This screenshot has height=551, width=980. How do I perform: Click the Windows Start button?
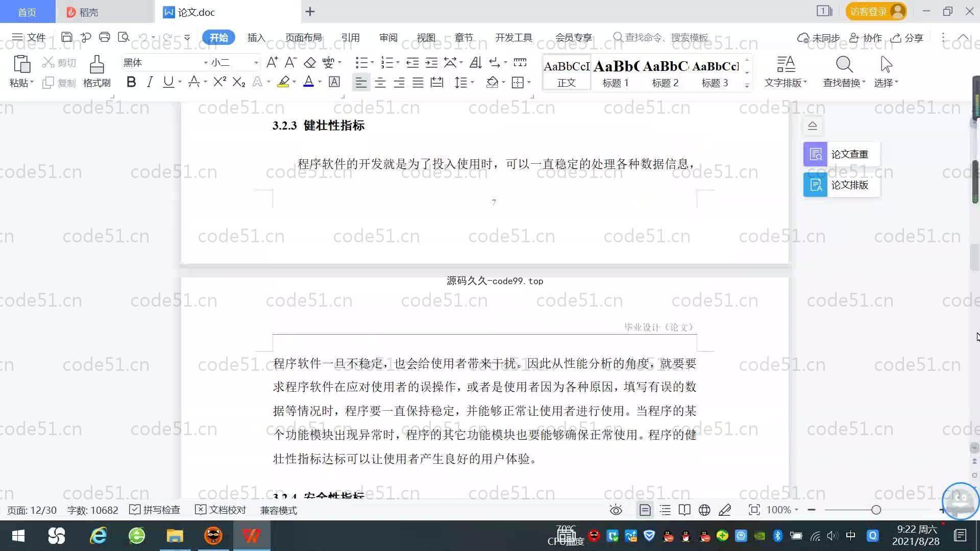pos(18,536)
